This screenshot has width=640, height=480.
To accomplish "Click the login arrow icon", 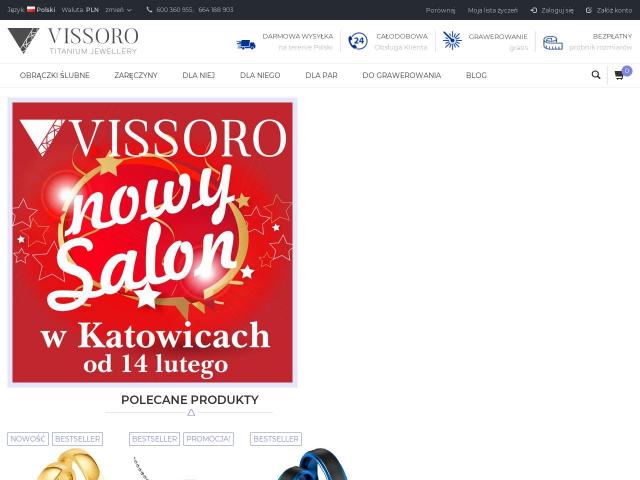I will (x=533, y=10).
